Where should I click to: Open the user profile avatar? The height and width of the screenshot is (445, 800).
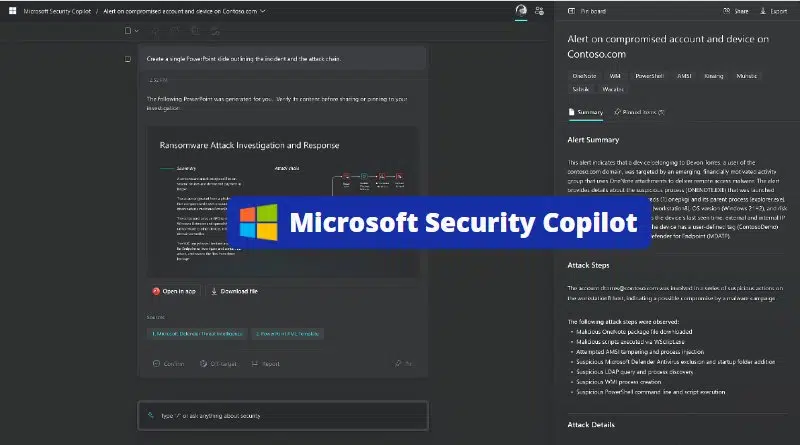521,11
